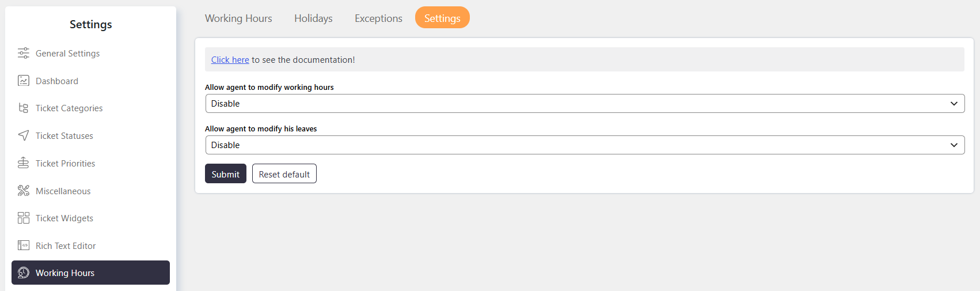The height and width of the screenshot is (291, 980).
Task: Switch to the Holidays tab
Action: 313,18
